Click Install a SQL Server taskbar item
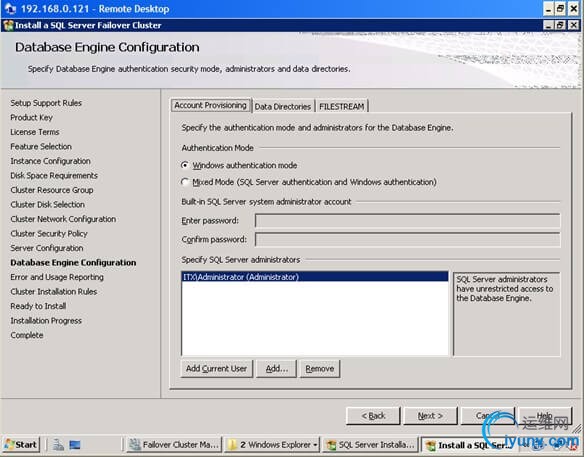Image resolution: width=585 pixels, height=457 pixels. 468,445
